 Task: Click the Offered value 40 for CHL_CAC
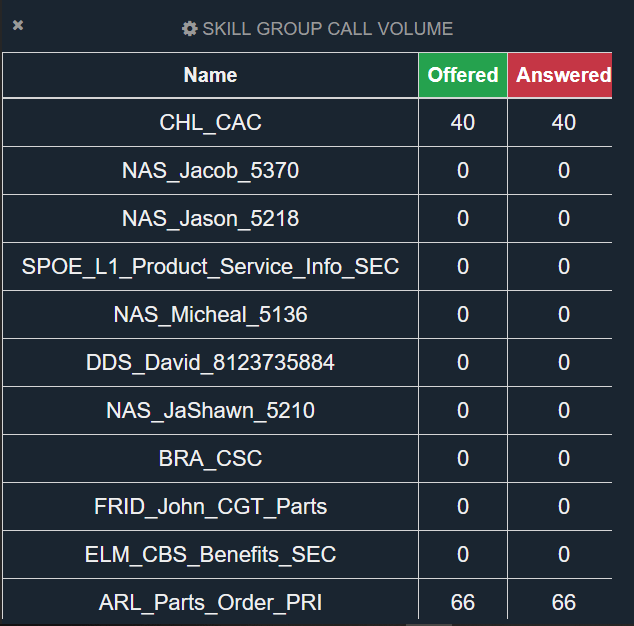click(x=463, y=123)
